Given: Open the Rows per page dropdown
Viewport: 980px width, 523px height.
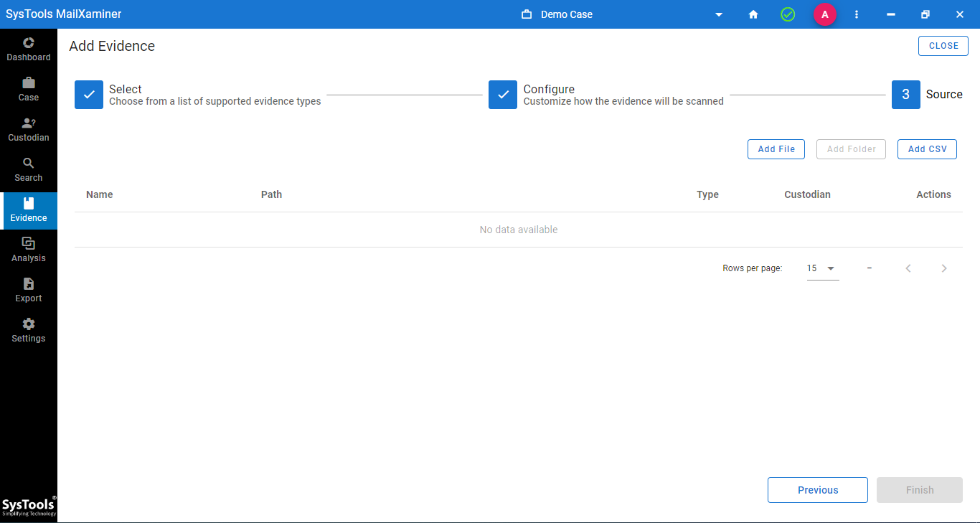Looking at the screenshot, I should [x=823, y=268].
